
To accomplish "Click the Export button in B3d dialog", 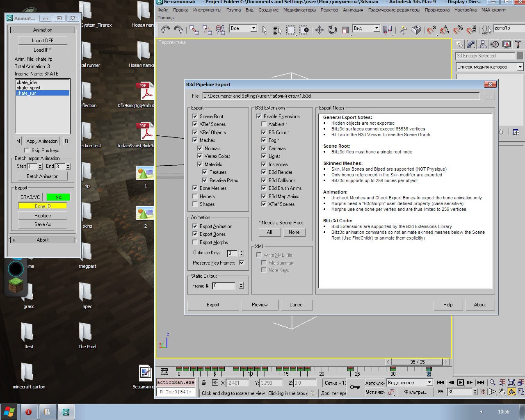I will [x=213, y=305].
